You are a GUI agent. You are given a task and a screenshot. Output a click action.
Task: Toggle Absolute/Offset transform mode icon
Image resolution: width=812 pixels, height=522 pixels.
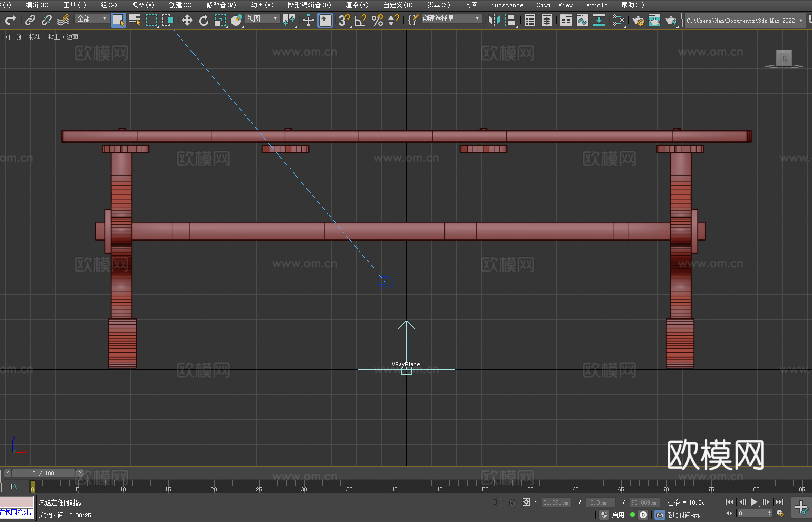pyautogui.click(x=526, y=502)
